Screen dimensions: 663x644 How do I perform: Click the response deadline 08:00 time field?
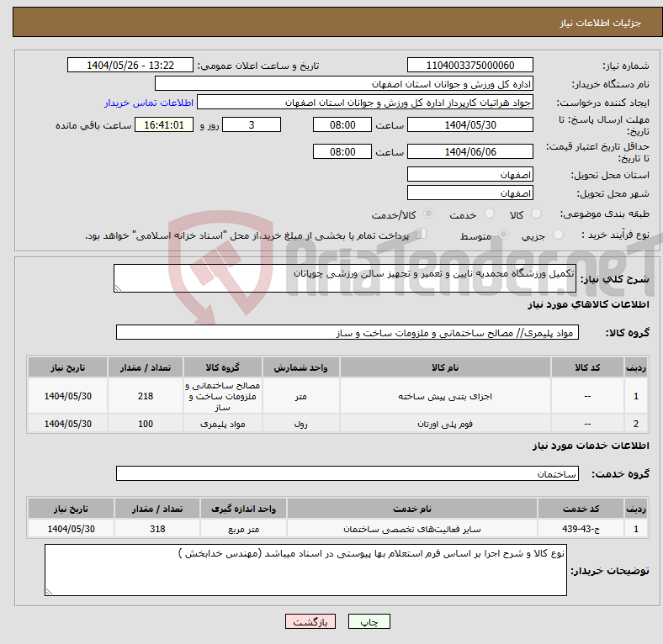point(342,124)
